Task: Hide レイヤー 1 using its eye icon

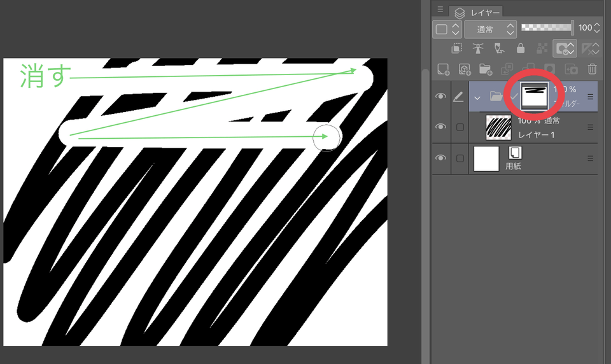Action: pos(440,127)
